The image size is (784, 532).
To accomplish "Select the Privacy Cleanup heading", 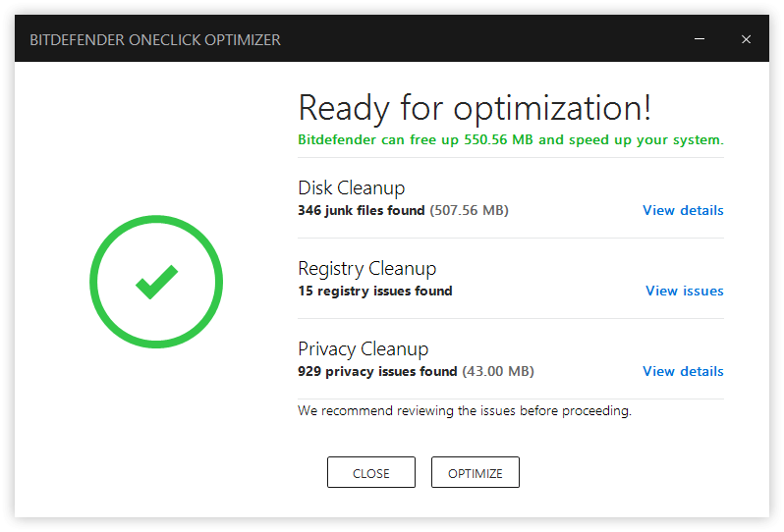I will coord(363,348).
